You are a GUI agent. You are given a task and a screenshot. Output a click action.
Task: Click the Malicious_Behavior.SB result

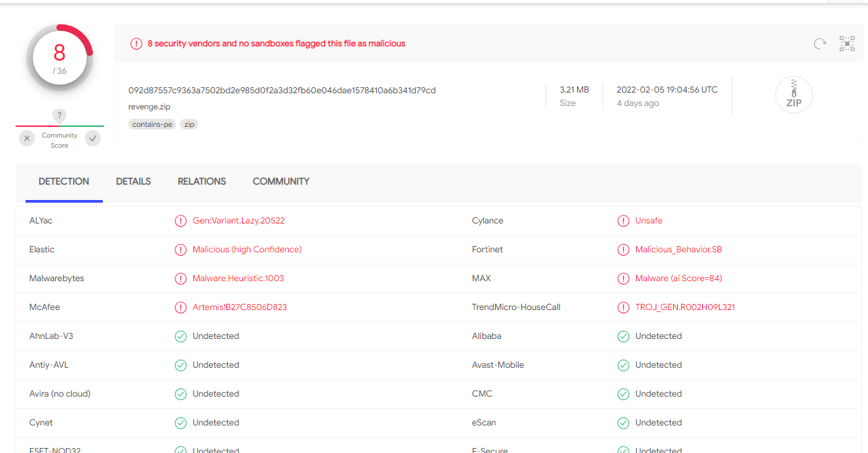coord(679,250)
